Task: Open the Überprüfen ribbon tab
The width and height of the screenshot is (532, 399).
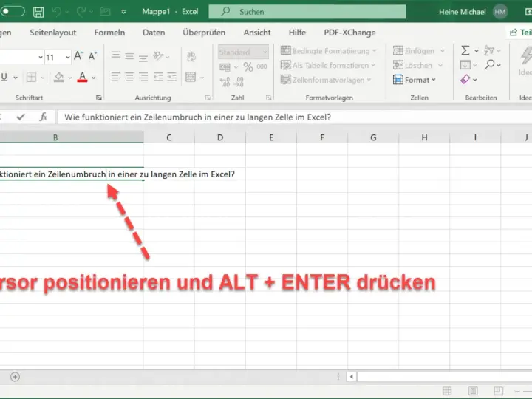Action: [204, 33]
